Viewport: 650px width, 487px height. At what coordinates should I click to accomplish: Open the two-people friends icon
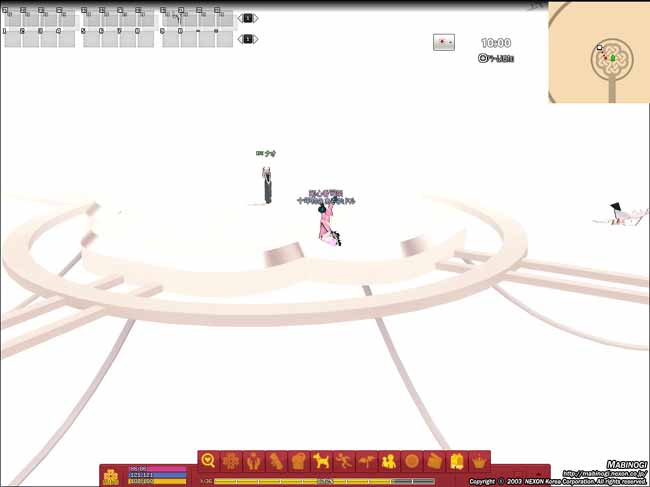click(389, 461)
